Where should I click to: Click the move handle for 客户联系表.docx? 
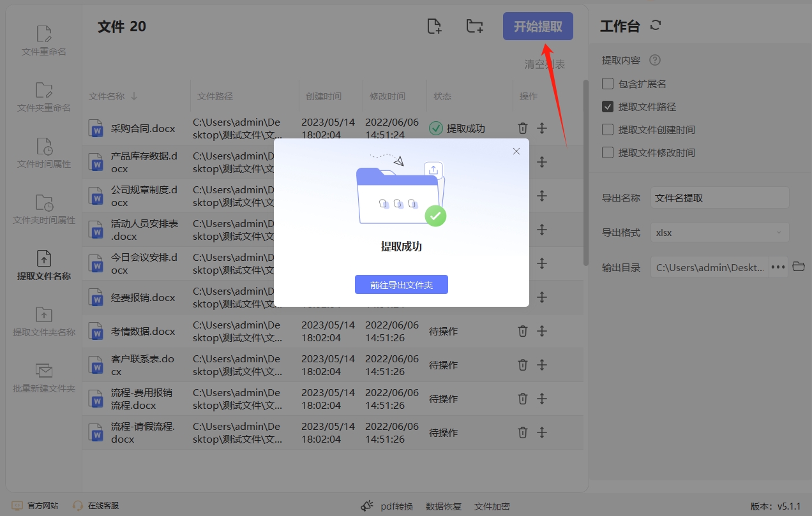[x=542, y=365]
